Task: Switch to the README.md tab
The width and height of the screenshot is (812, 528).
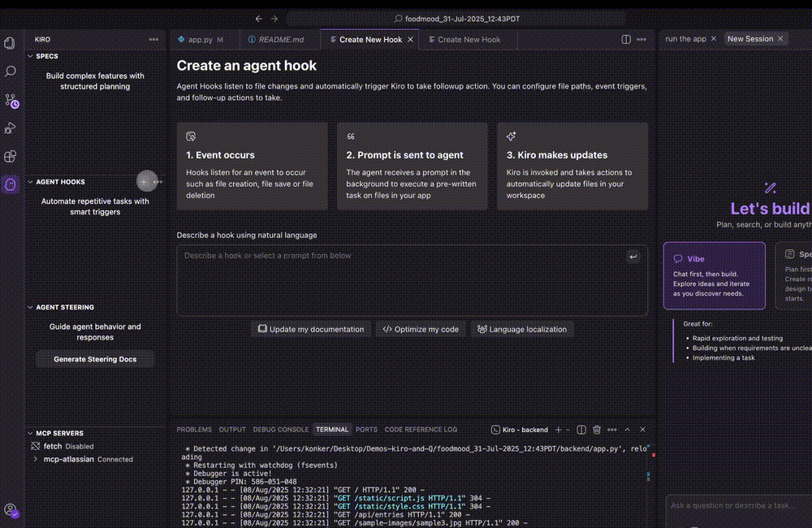Action: pos(276,39)
